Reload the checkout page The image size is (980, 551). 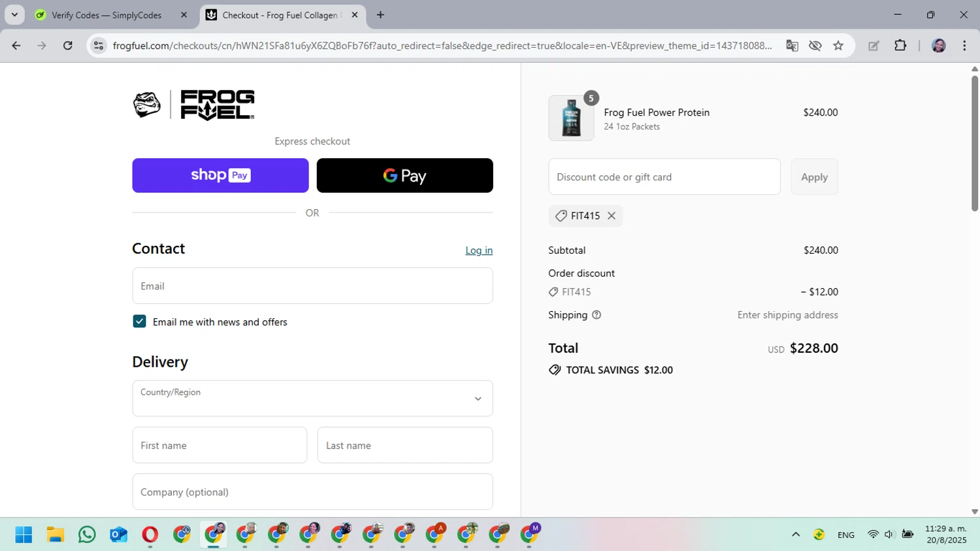click(68, 46)
